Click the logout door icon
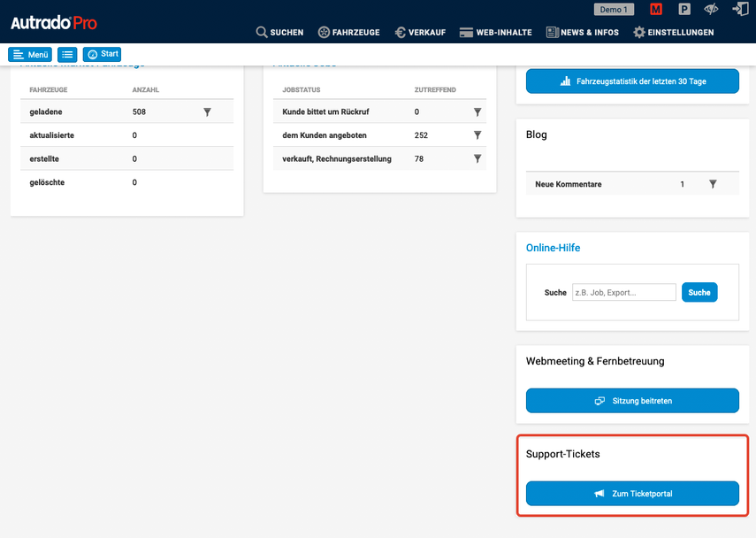 740,10
